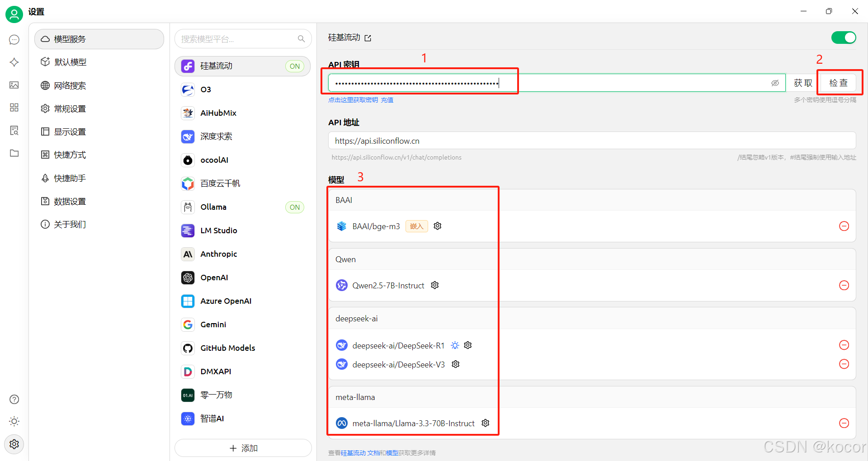Click the API 地址 input field
Screen dimensions: 868x461
(592, 141)
